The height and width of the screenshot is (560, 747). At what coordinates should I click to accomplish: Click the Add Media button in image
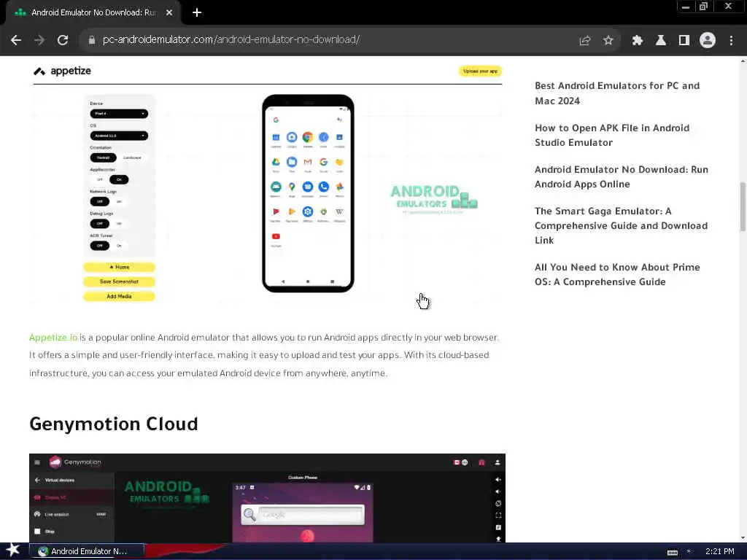click(x=119, y=296)
